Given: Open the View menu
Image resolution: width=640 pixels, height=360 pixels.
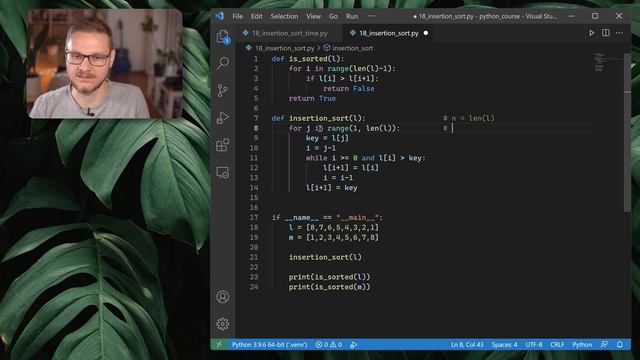Looking at the screenshot, I should coord(313,16).
